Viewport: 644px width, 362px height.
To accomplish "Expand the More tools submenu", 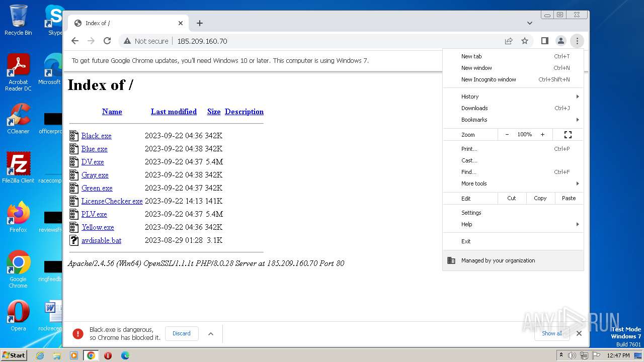I will (x=513, y=184).
